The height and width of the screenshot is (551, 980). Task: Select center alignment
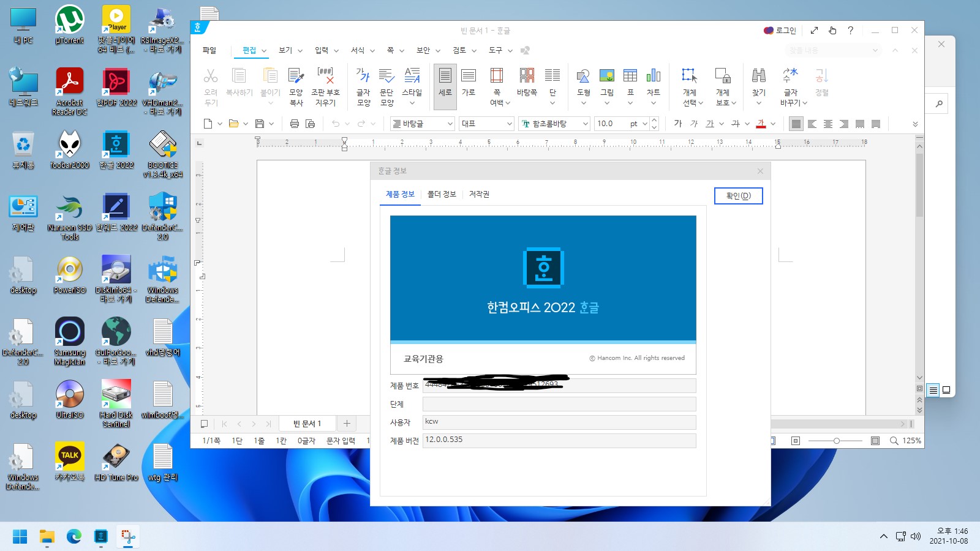pyautogui.click(x=828, y=124)
